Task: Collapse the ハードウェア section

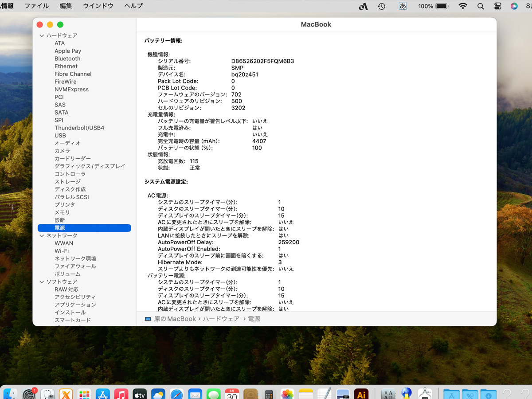Action: point(42,35)
